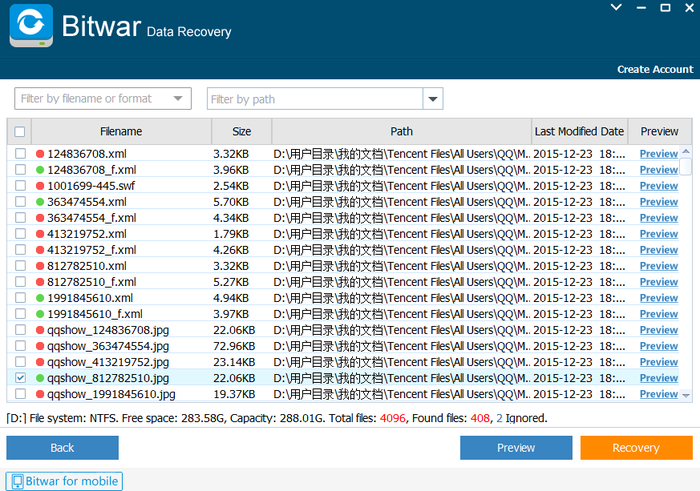Screen dimensions: 700x491
Task: Expand the filename or format filter dropdown
Action: coord(178,99)
